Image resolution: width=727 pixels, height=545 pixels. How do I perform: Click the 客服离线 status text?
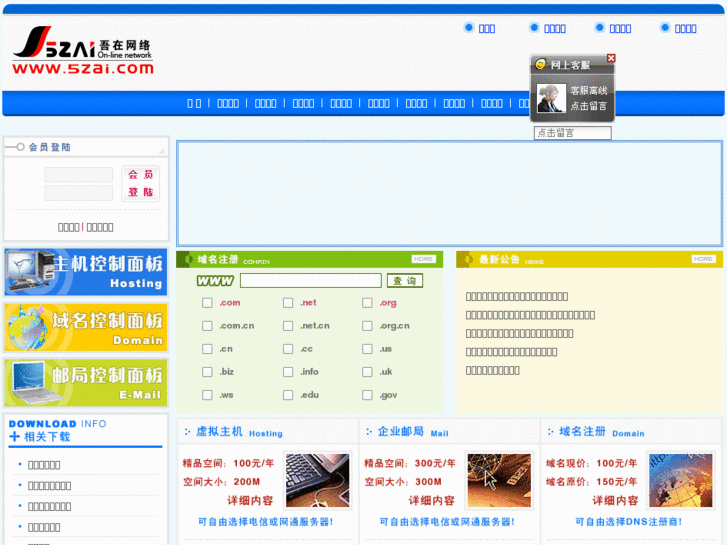tap(588, 90)
